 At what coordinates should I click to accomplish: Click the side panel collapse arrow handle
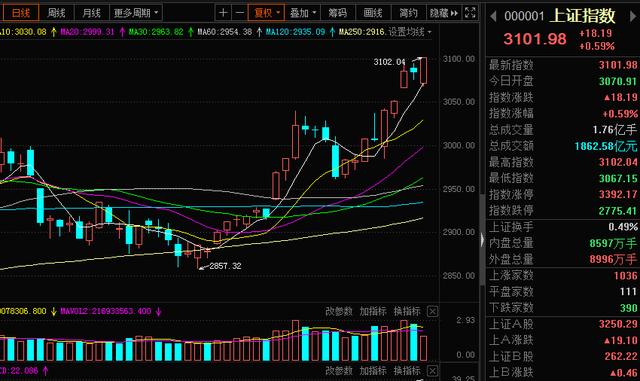click(x=482, y=240)
